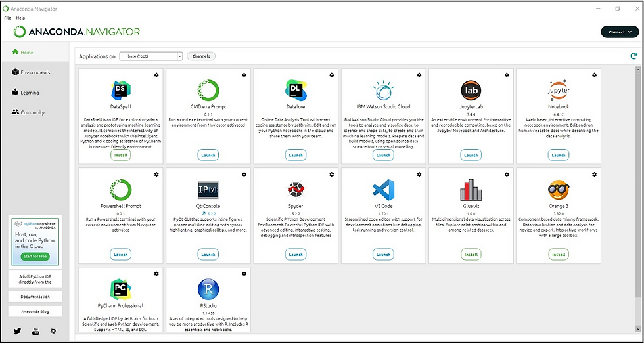Click the Channels button
The width and height of the screenshot is (644, 344).
pos(201,56)
